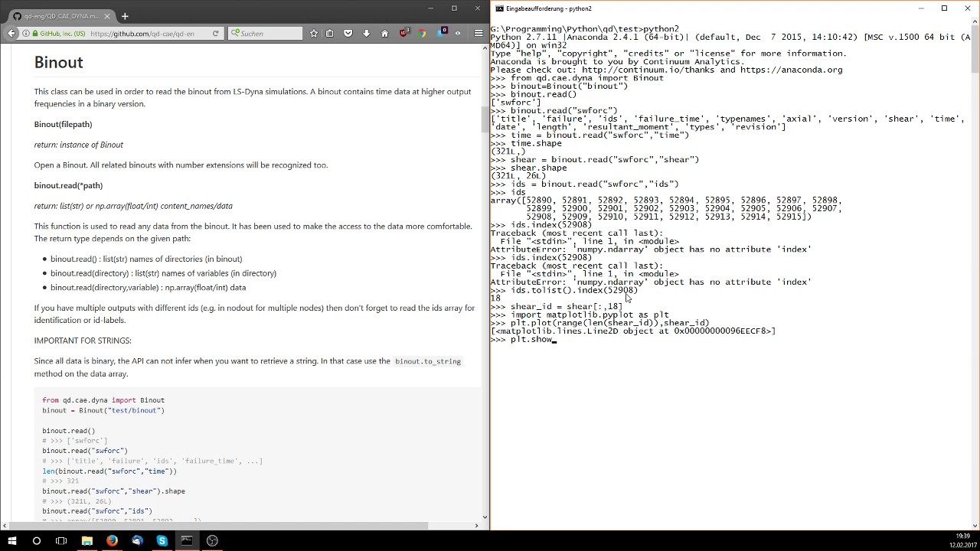980x551 pixels.
Task: Open command prompt window system icon
Action: coord(499,8)
